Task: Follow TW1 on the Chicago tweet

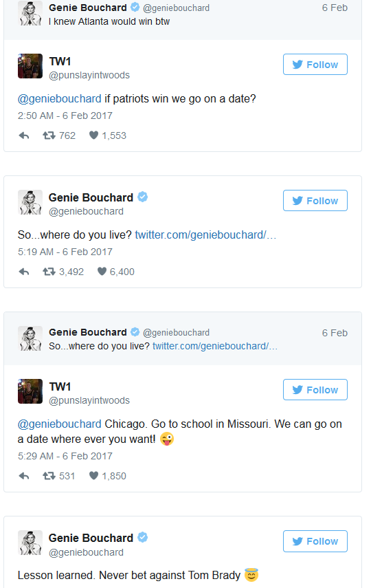Action: tap(315, 390)
